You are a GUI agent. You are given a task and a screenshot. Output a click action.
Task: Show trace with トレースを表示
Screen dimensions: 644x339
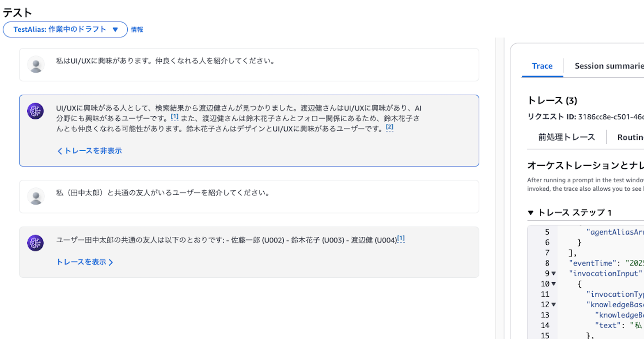pyautogui.click(x=85, y=262)
